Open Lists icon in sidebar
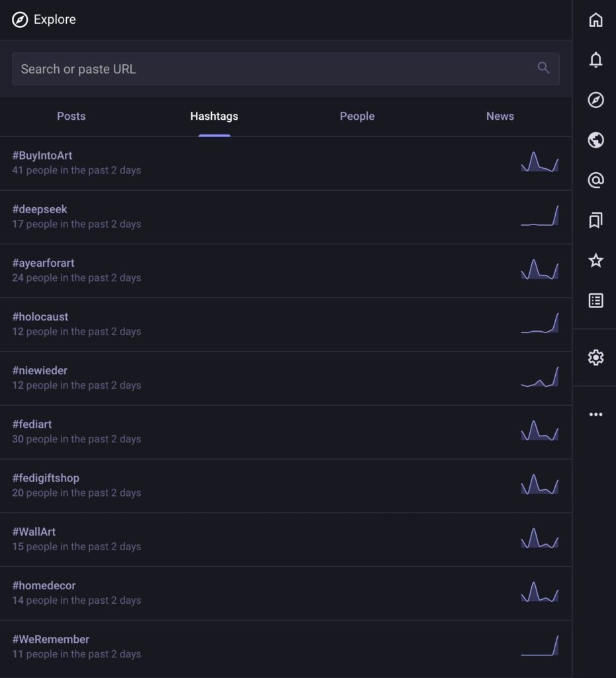 click(595, 301)
